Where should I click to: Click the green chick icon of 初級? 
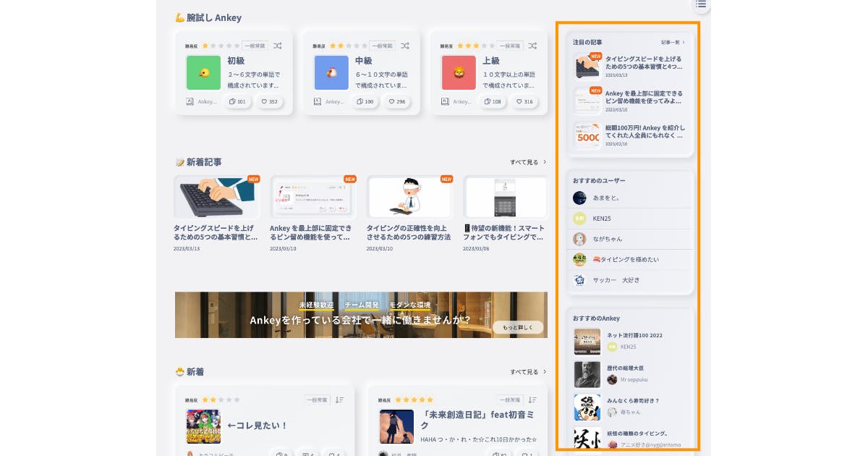pyautogui.click(x=203, y=72)
